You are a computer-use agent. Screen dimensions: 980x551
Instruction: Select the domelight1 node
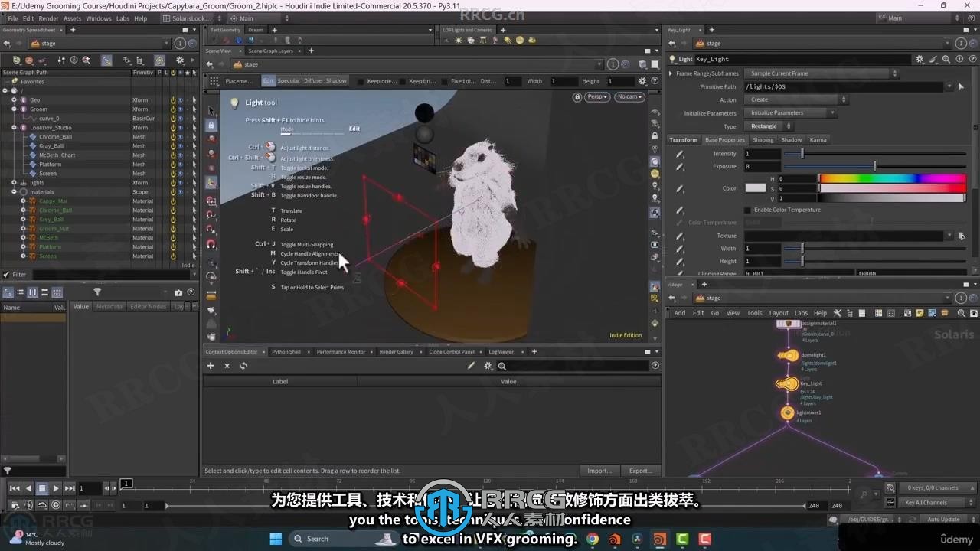pyautogui.click(x=788, y=356)
